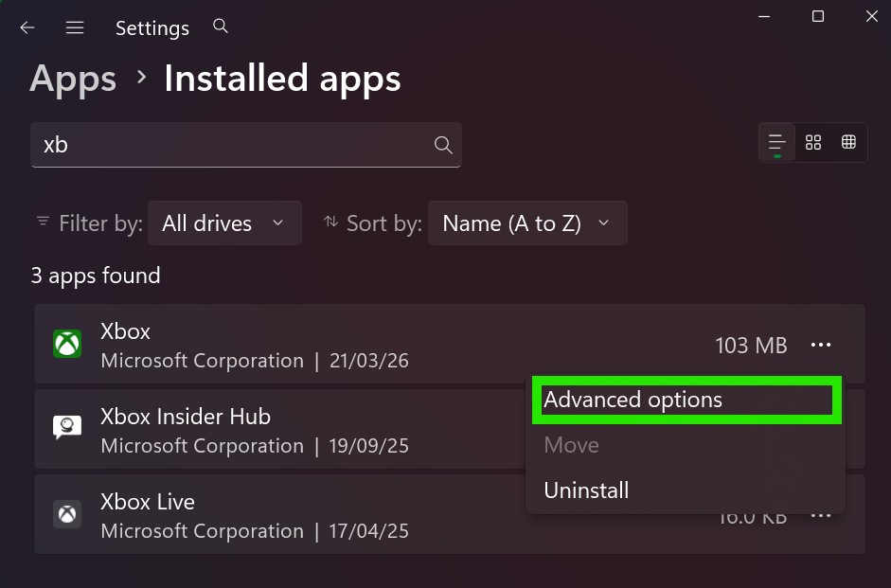Open the three-dot menu for Xbox Live

(820, 516)
